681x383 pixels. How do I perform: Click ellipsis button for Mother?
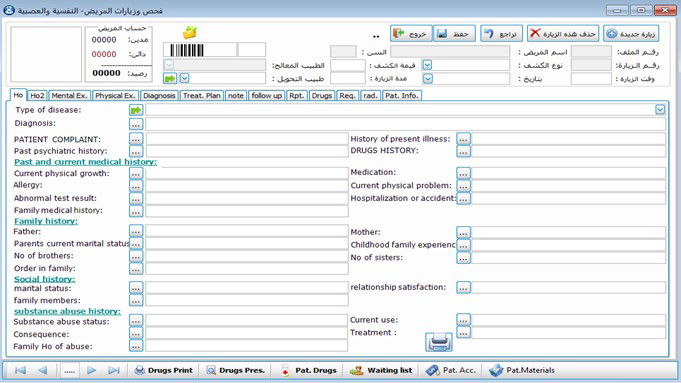(x=463, y=232)
